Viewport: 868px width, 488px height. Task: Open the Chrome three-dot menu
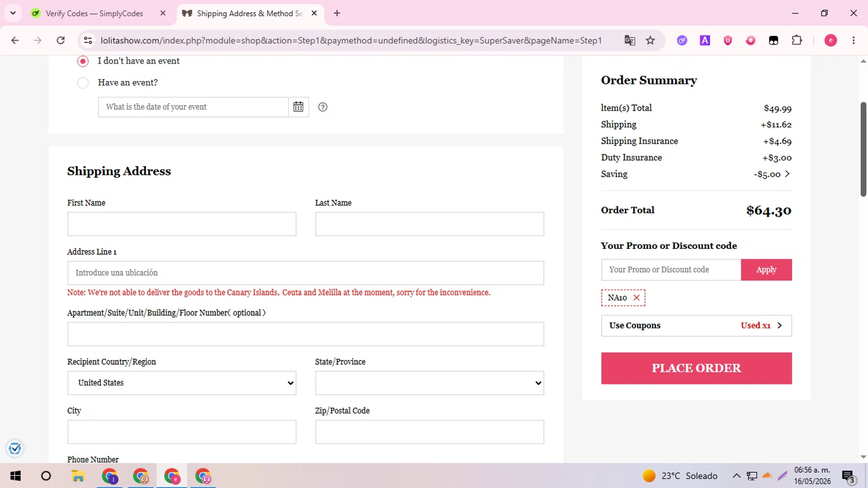[x=854, y=41]
